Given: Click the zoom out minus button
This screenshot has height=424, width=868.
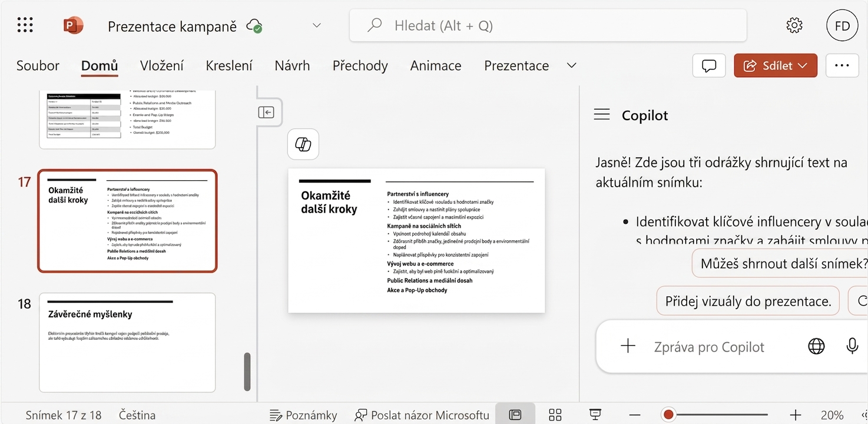Looking at the screenshot, I should click(634, 415).
